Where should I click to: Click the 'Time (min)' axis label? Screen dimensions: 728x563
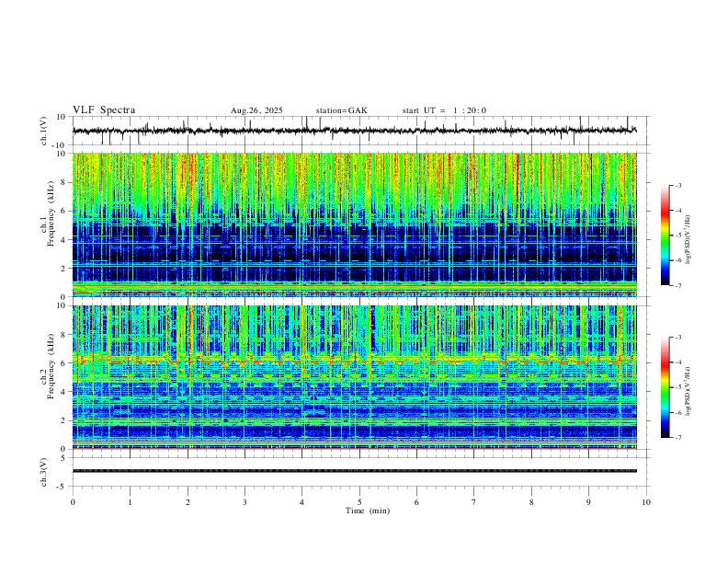(x=368, y=511)
